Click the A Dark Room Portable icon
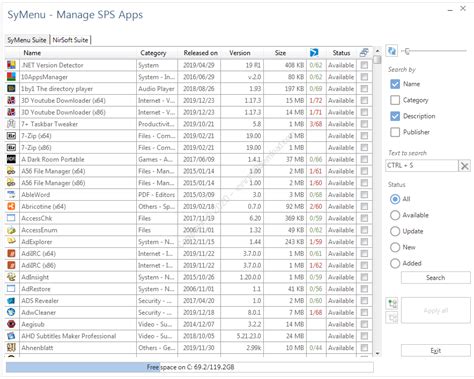Screen dimensions: 474x379 pos(11,159)
